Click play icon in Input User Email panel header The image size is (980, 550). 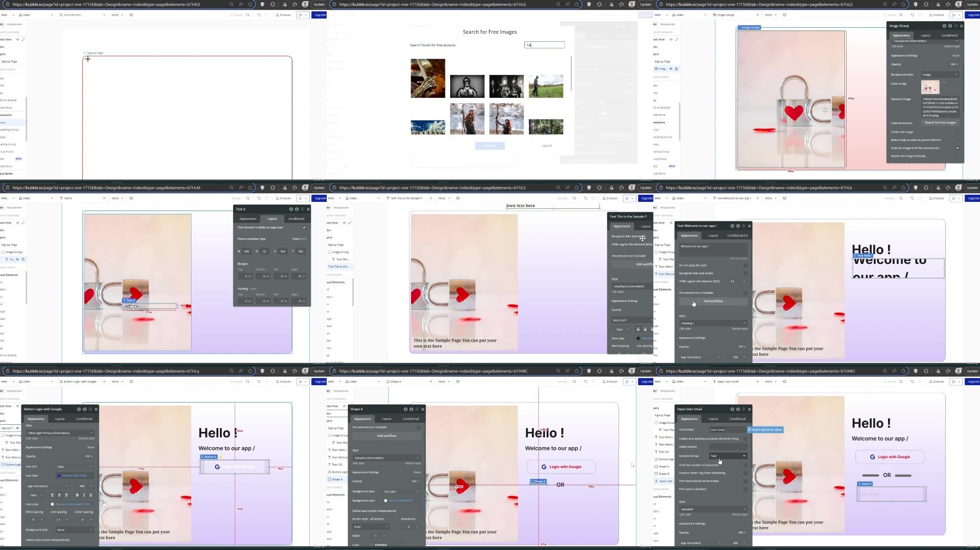coord(732,409)
